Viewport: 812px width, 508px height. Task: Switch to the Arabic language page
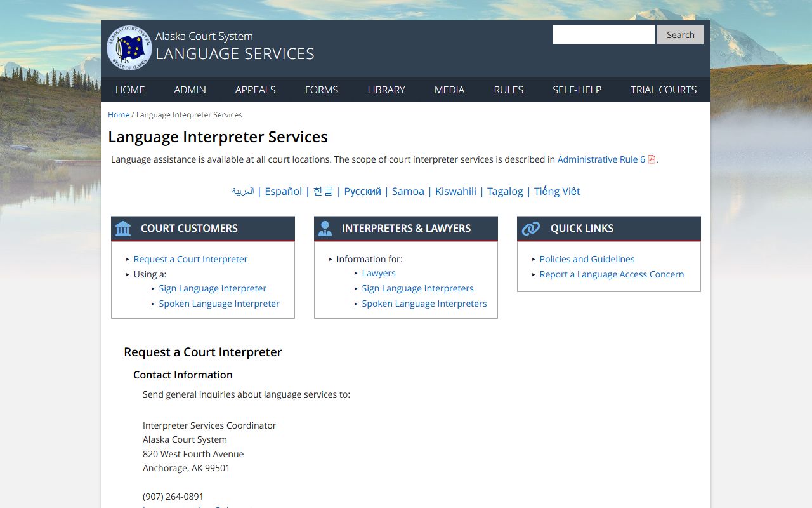point(242,191)
